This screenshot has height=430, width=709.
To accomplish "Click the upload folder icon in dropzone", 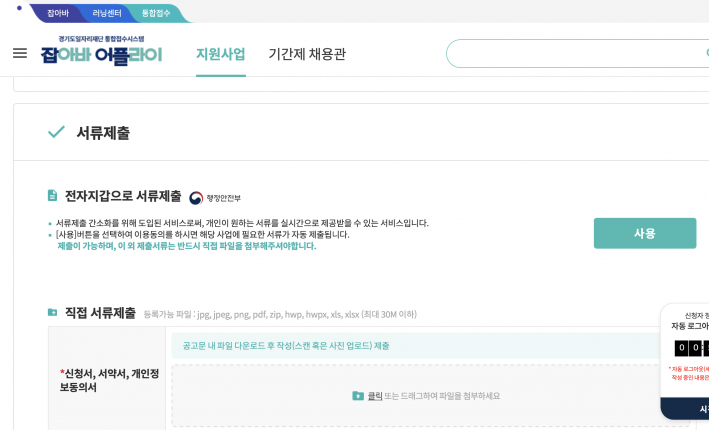I will (358, 396).
